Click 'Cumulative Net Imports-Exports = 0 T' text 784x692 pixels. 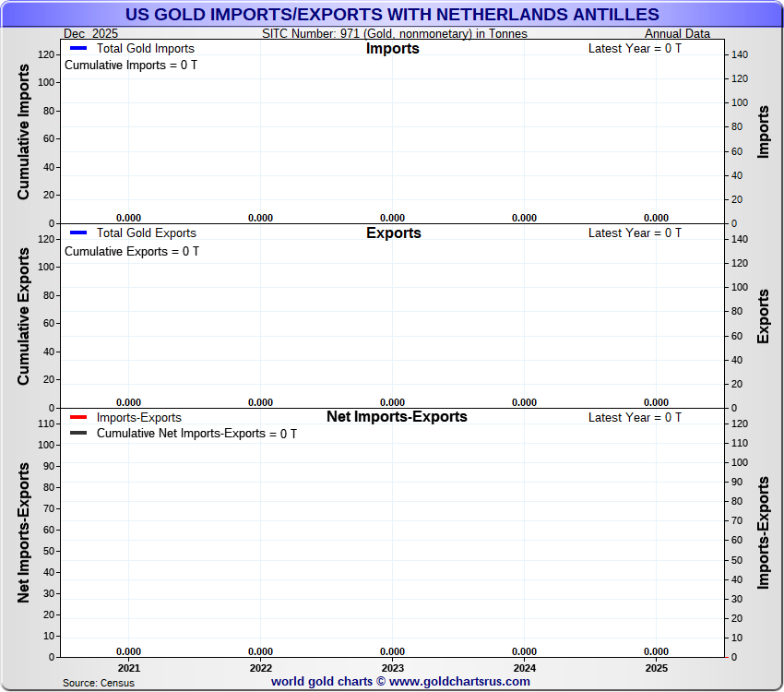tap(197, 434)
